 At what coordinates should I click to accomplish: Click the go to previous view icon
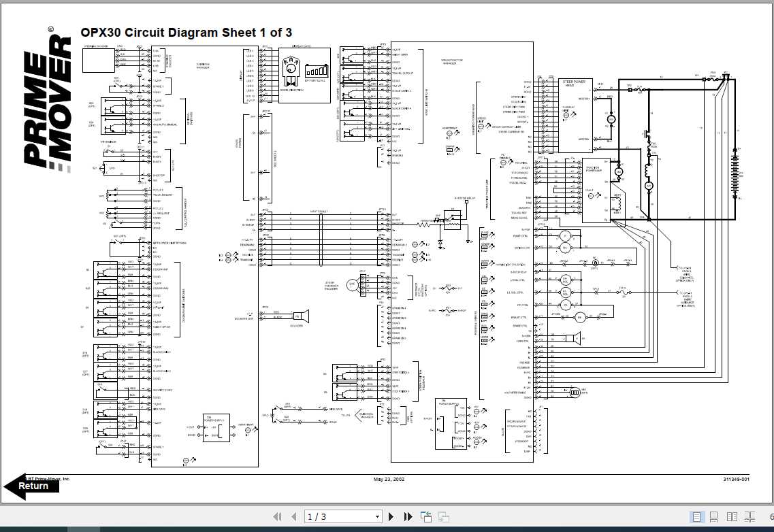pos(425,517)
